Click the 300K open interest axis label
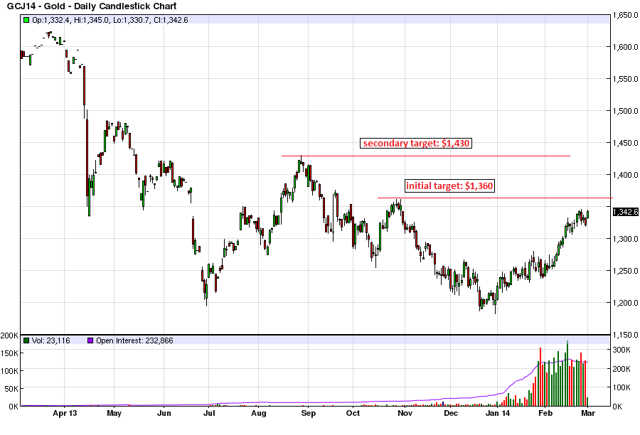Viewport: 640px width, 435px height. [x=622, y=350]
